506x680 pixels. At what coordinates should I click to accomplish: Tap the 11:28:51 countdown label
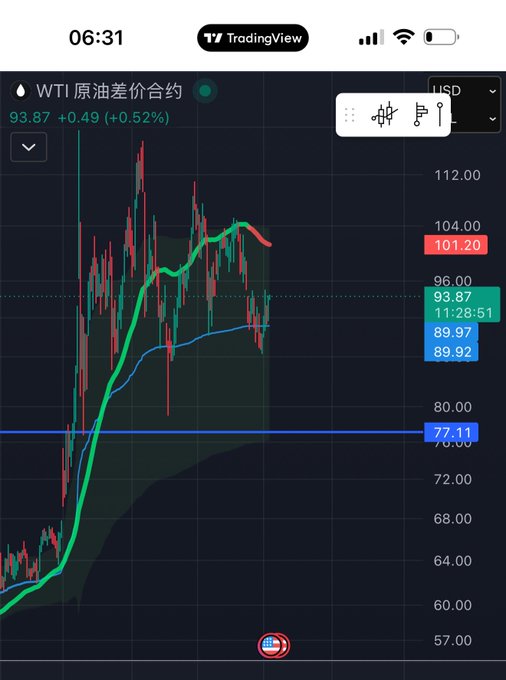[x=462, y=313]
